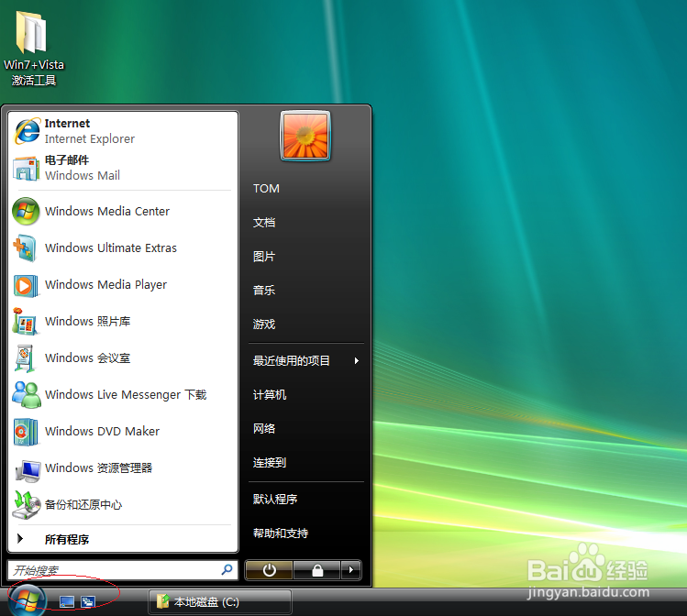The image size is (687, 616).
Task: Open the Windows 照片库 icon
Action: [26, 322]
